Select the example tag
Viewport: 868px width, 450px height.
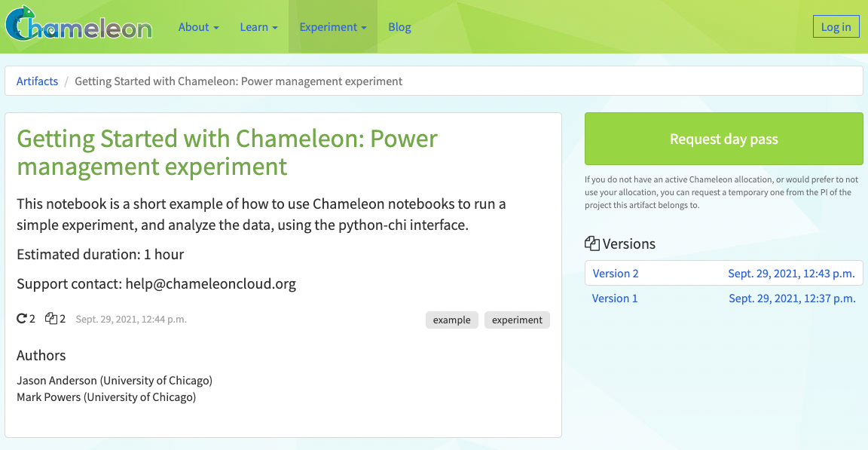(452, 320)
